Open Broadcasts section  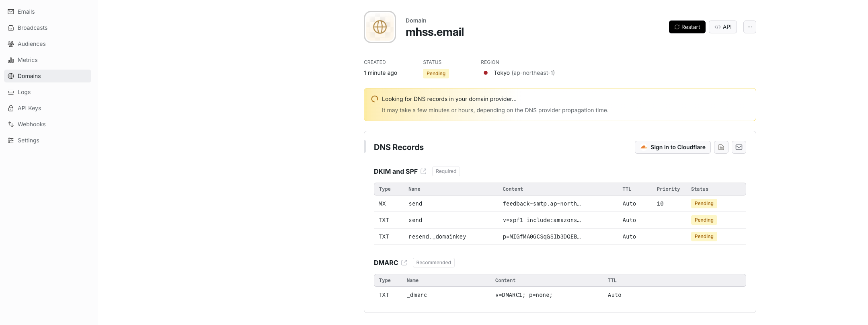point(33,28)
